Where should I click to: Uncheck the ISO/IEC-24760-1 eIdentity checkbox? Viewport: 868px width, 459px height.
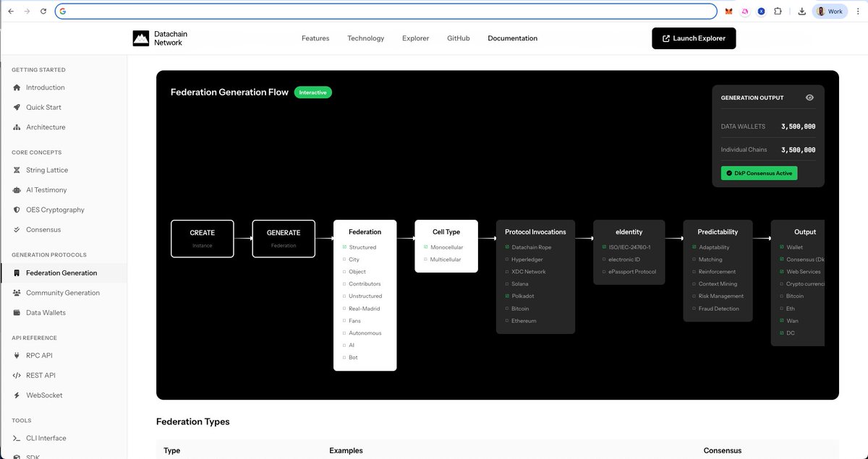[x=604, y=247]
